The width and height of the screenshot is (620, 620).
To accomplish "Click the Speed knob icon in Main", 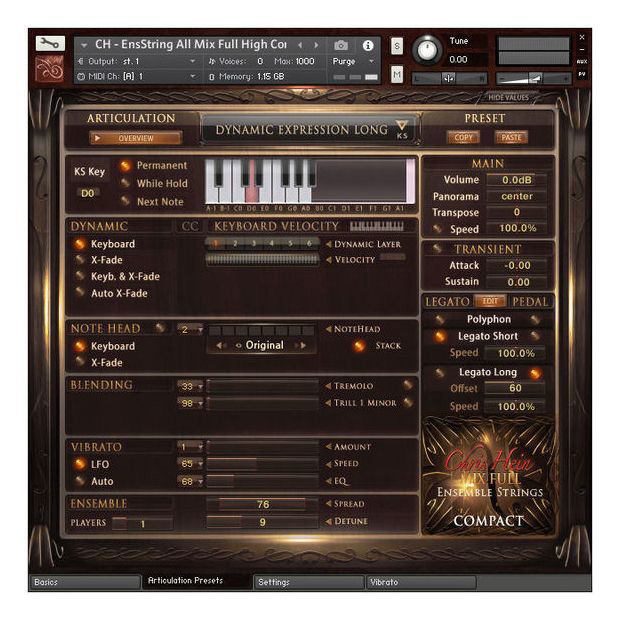I will point(437,229).
